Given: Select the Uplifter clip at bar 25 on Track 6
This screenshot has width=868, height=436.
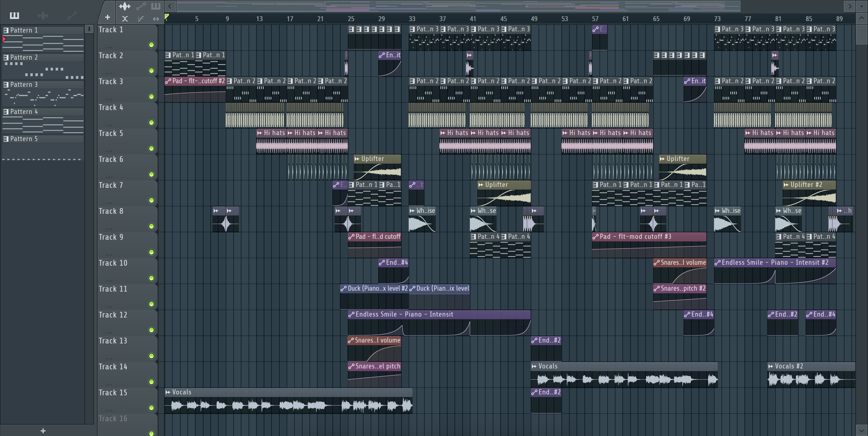Looking at the screenshot, I should [377, 167].
